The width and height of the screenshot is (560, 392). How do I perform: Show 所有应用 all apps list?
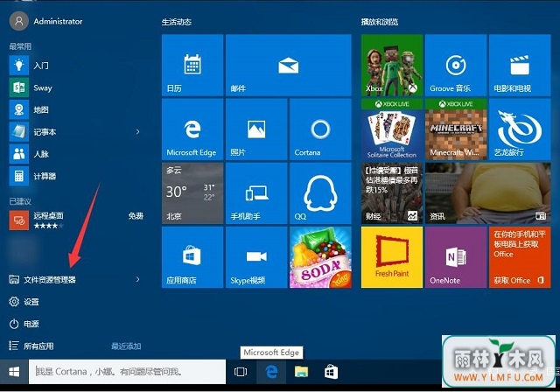tap(31, 346)
